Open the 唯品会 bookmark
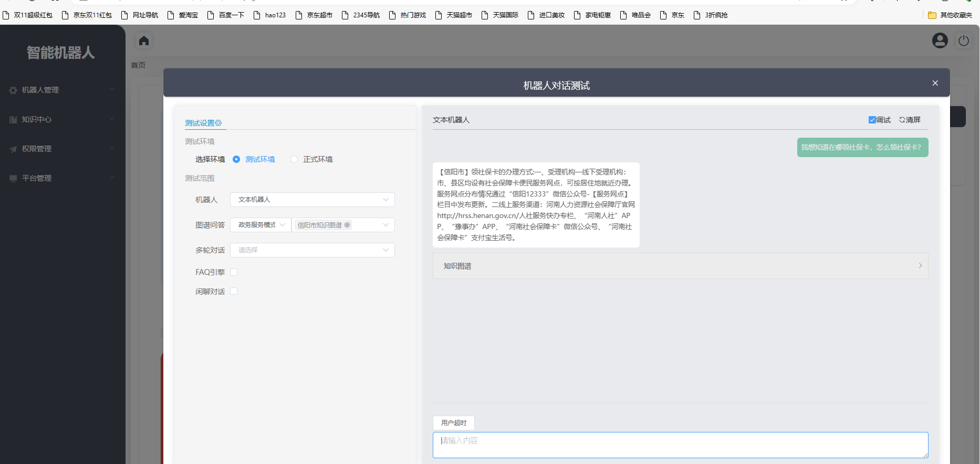Image resolution: width=980 pixels, height=464 pixels. tap(635, 15)
